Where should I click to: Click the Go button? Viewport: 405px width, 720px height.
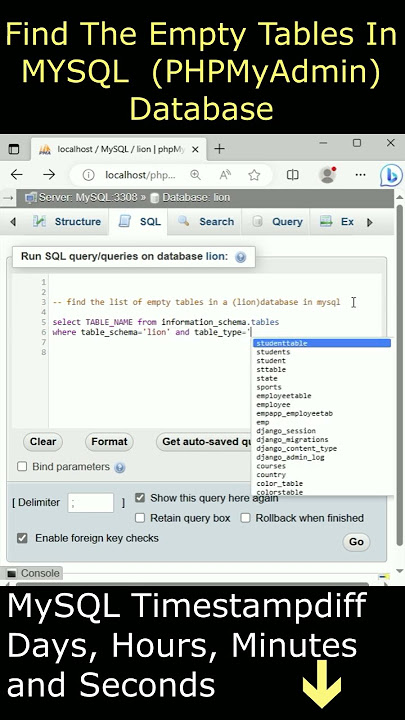click(356, 542)
